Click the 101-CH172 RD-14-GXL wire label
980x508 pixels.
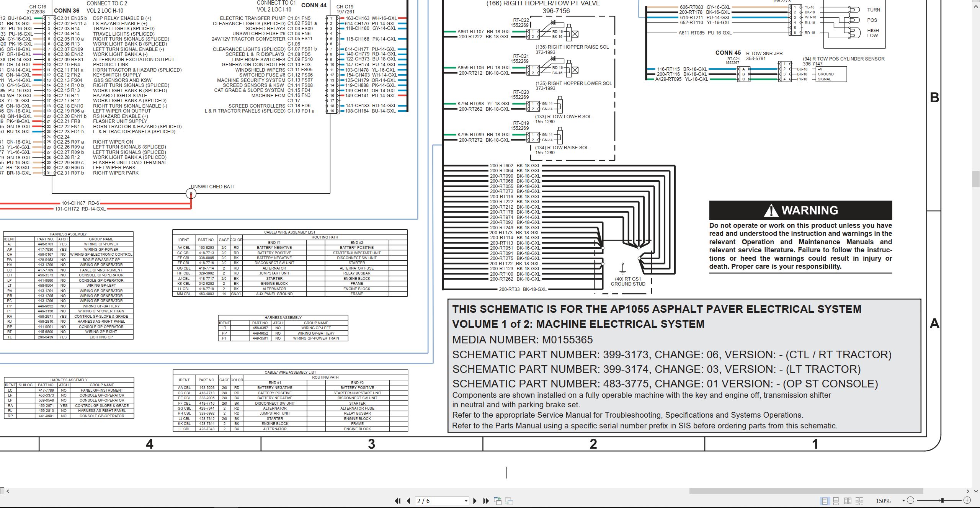click(x=80, y=209)
